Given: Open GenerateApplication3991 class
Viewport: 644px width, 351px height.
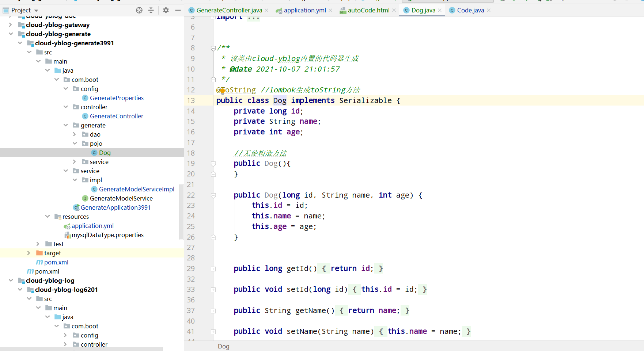Looking at the screenshot, I should (115, 207).
